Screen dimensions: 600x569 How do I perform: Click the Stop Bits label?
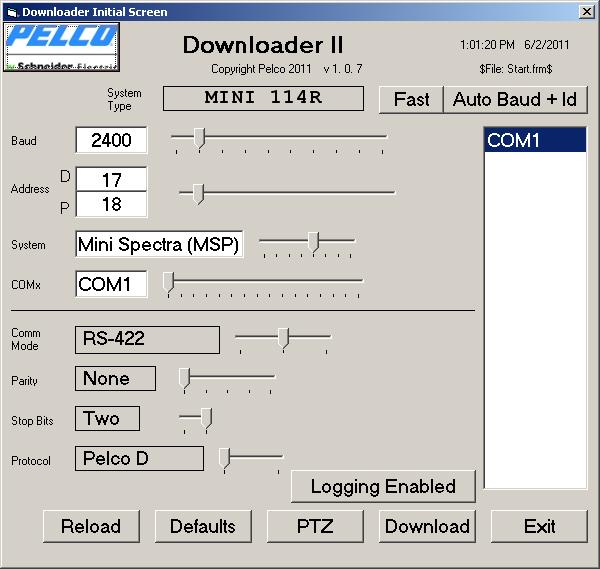(x=32, y=421)
